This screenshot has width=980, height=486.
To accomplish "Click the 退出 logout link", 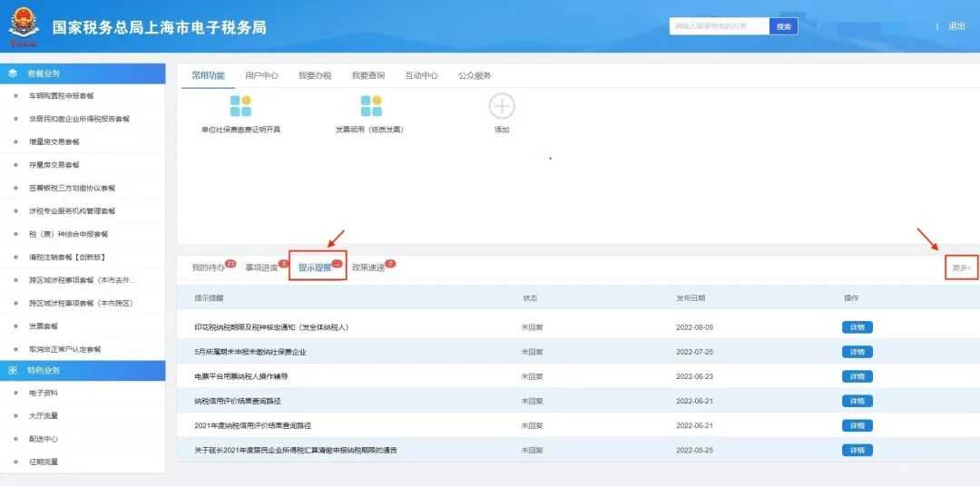I will pyautogui.click(x=956, y=26).
